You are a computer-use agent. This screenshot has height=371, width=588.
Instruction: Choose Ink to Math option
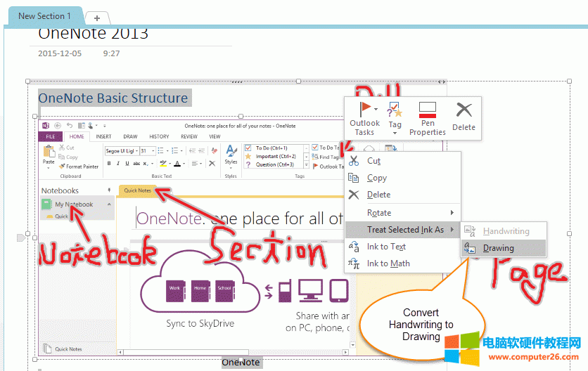click(388, 263)
